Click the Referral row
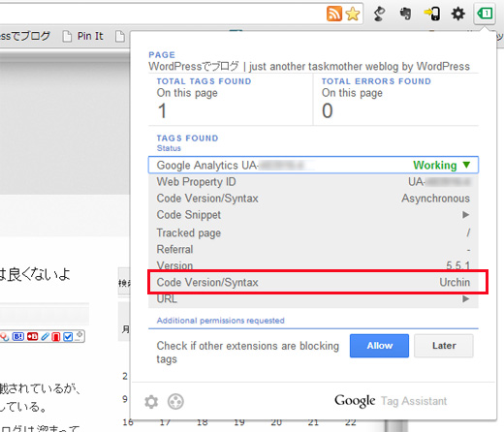Viewport: 504px width, 432px height. pyautogui.click(x=313, y=249)
